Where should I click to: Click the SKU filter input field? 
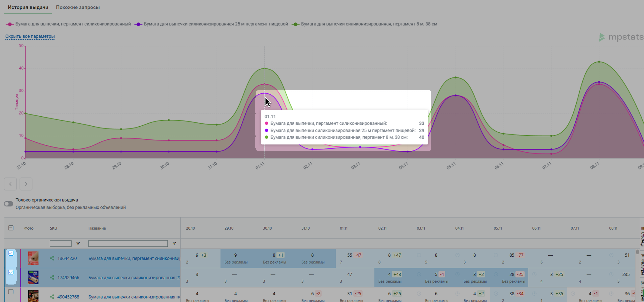point(61,244)
